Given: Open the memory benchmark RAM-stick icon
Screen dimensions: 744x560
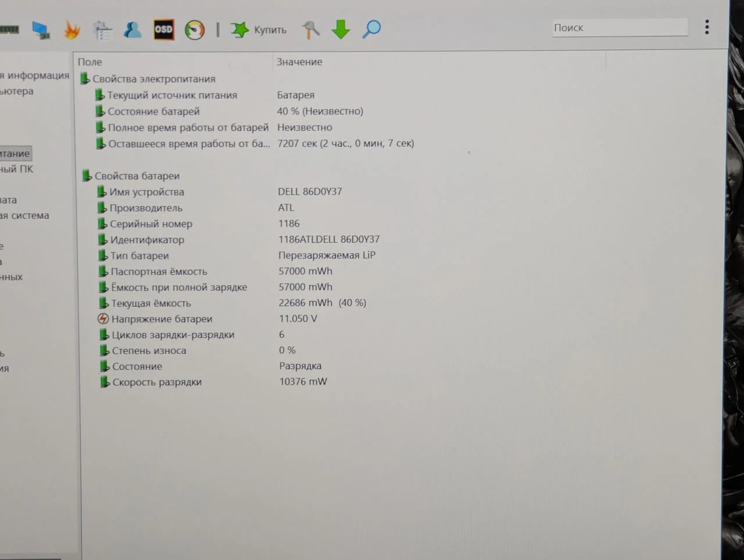Looking at the screenshot, I should click(9, 29).
